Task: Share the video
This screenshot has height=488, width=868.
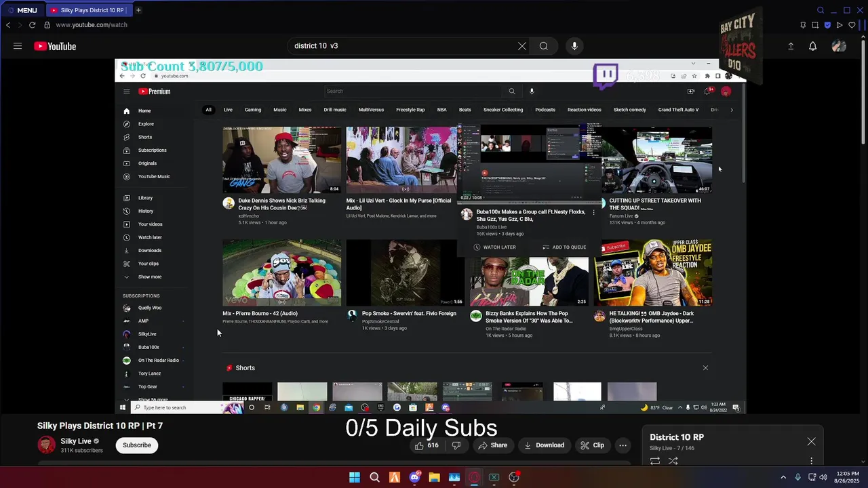Action: click(x=493, y=445)
